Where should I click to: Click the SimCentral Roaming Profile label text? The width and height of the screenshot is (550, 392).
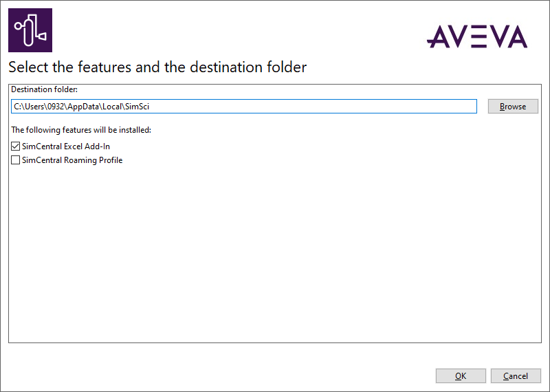coord(72,160)
